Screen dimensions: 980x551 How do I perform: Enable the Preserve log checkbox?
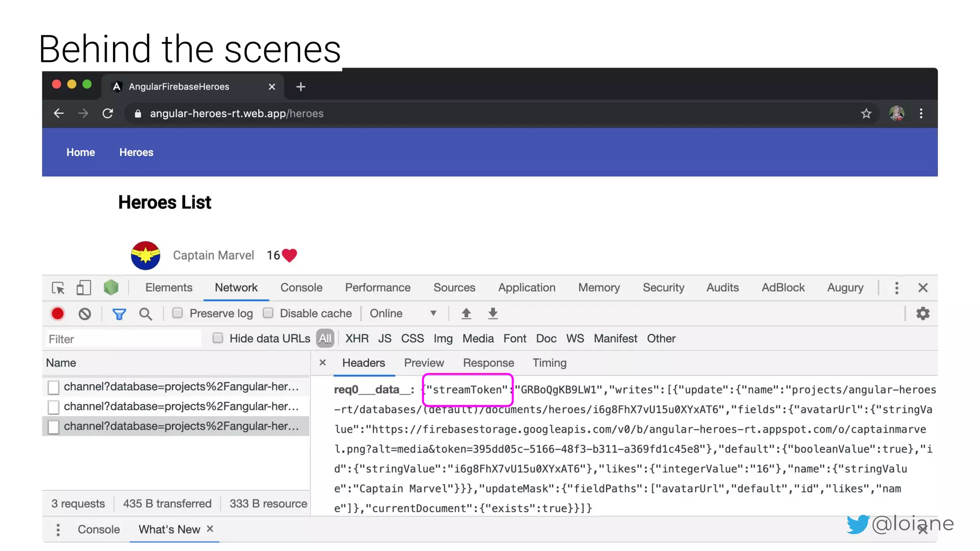[178, 313]
